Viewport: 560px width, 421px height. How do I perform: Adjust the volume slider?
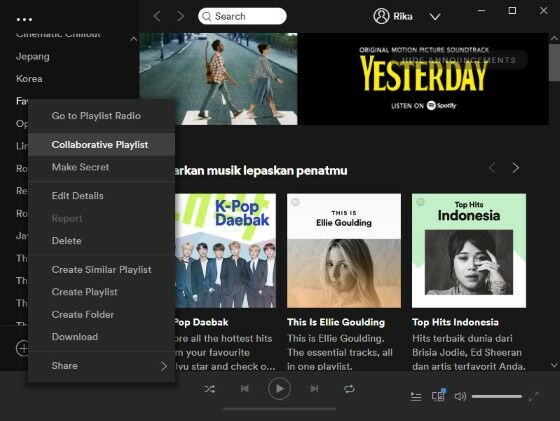497,396
